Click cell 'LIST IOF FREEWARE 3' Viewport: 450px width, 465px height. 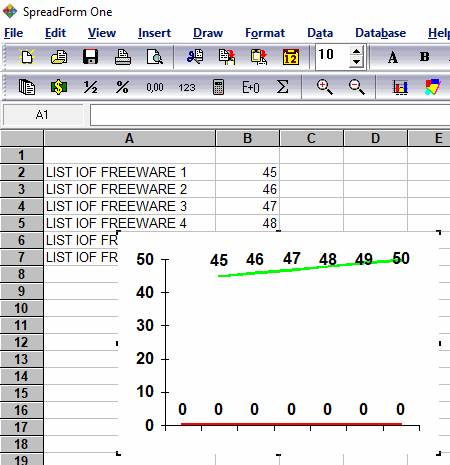129,206
